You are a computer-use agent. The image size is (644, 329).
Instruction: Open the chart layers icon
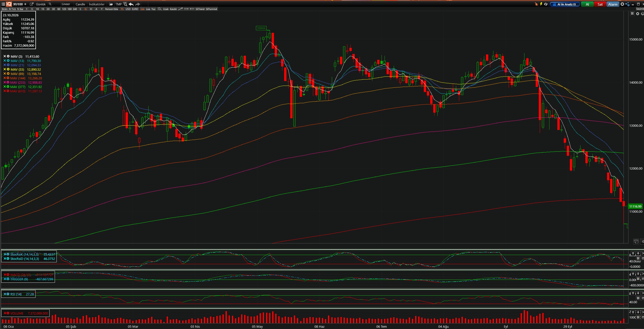click(642, 14)
